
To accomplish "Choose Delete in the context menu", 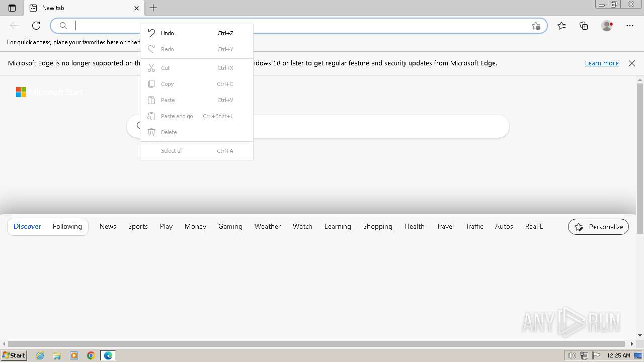I will pyautogui.click(x=196, y=132).
